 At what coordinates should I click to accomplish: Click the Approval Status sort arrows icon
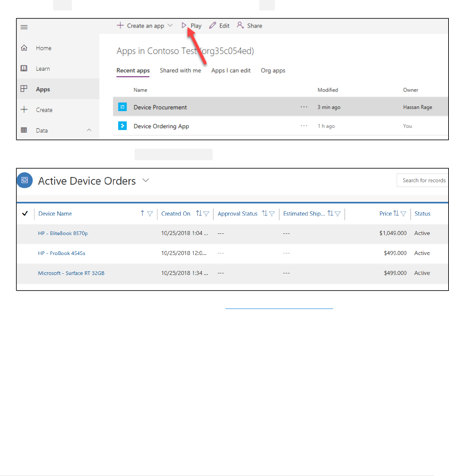tap(264, 213)
